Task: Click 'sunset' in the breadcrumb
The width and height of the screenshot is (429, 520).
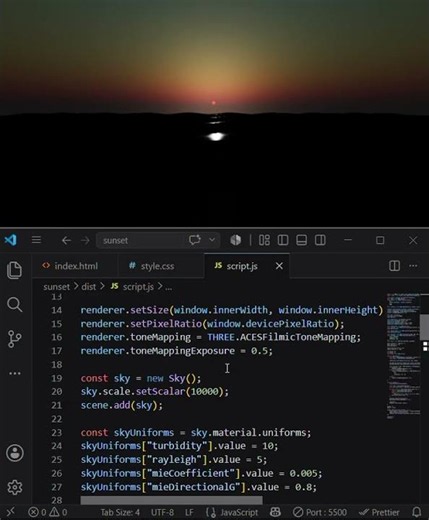Action: (57, 287)
